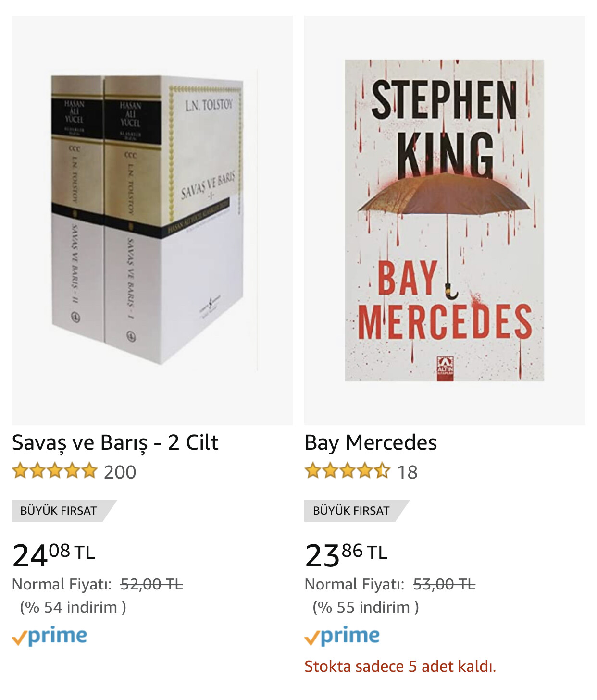Screen dimensions: 597x700
Task: Open the Savaş ve Barış book cover image
Action: tap(152, 221)
